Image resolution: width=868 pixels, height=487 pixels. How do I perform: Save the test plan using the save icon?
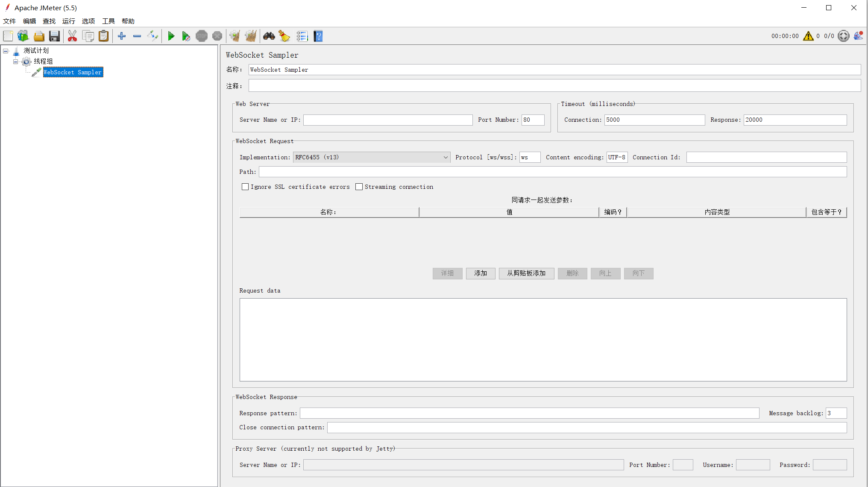(54, 36)
